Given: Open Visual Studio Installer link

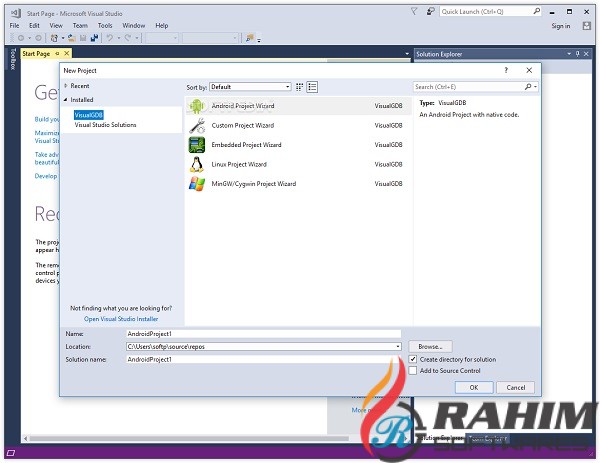Looking at the screenshot, I should 121,319.
